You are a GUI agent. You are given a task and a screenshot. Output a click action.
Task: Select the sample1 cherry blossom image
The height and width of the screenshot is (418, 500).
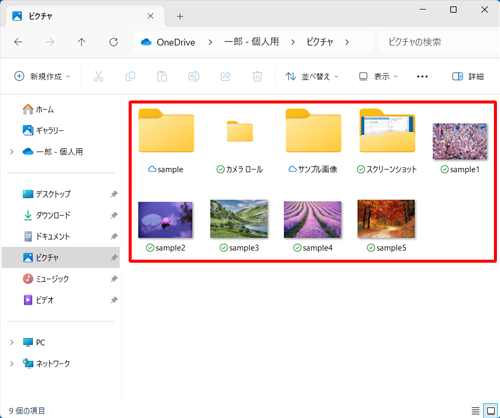click(x=460, y=148)
